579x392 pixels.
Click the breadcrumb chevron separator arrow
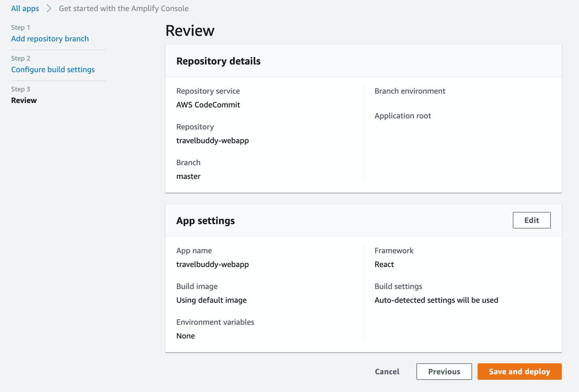click(x=49, y=8)
